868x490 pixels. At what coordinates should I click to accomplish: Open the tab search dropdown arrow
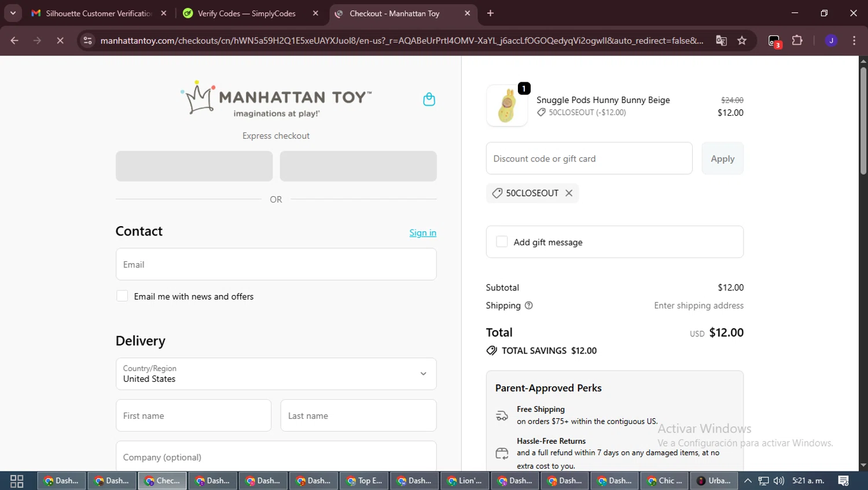[13, 13]
